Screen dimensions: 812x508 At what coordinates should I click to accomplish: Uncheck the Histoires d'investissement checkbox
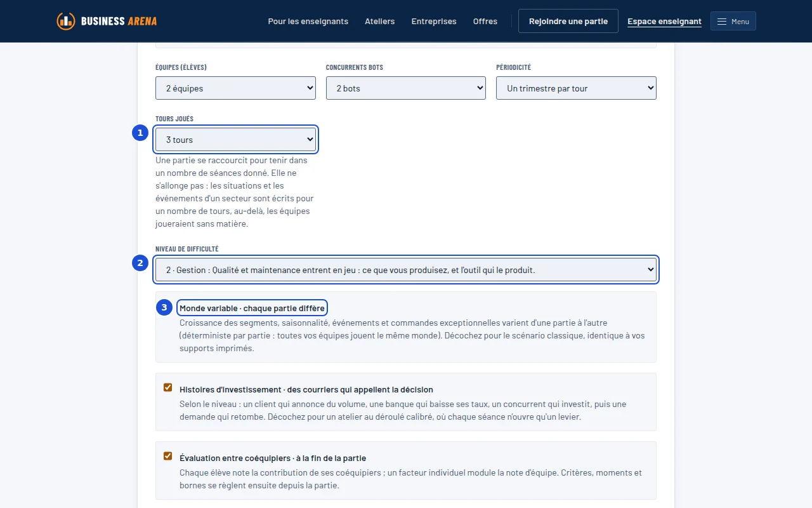[167, 387]
